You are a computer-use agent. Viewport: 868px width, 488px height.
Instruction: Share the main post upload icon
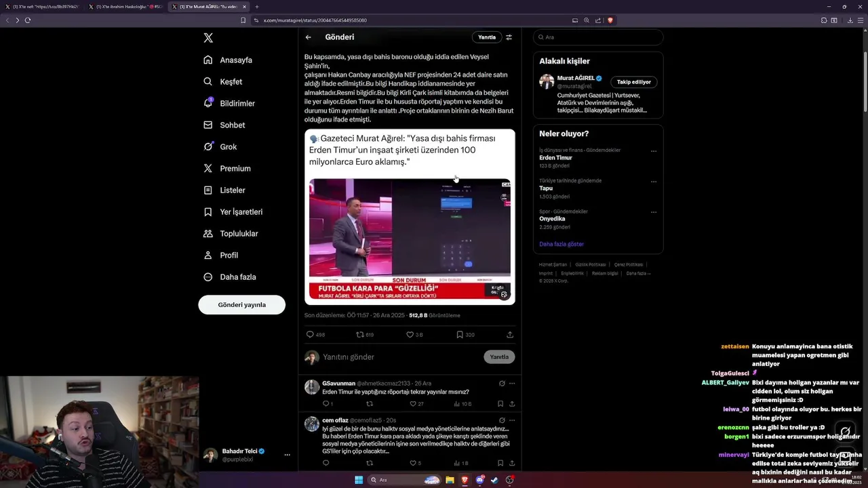(x=510, y=335)
